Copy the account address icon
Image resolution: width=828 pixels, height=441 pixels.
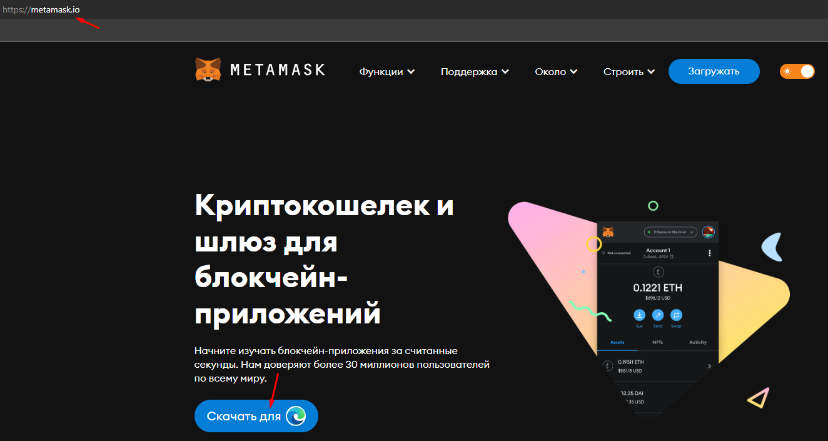[x=672, y=257]
